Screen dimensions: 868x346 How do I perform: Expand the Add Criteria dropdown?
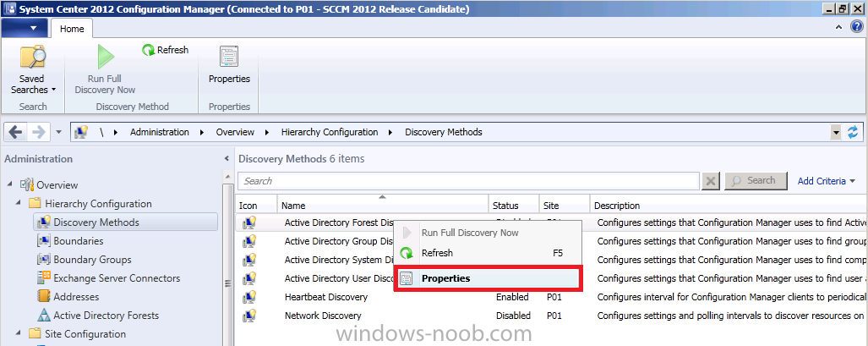(x=827, y=181)
